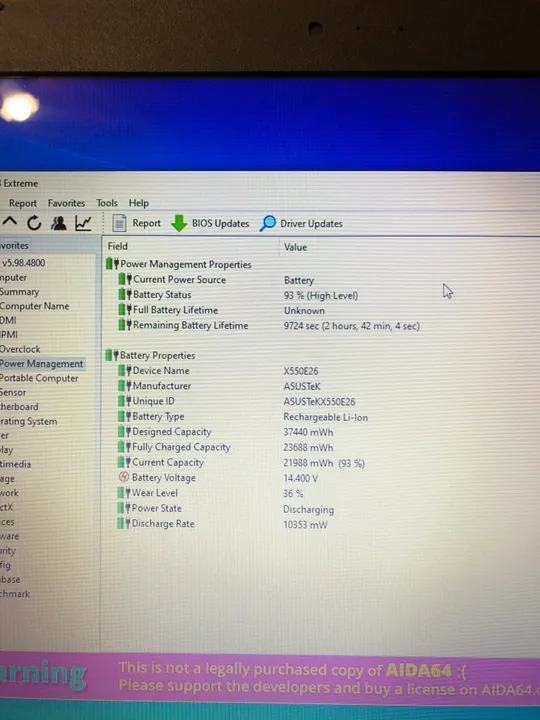Click the Power Management Properties group header
The width and height of the screenshot is (540, 720).
coord(179,264)
